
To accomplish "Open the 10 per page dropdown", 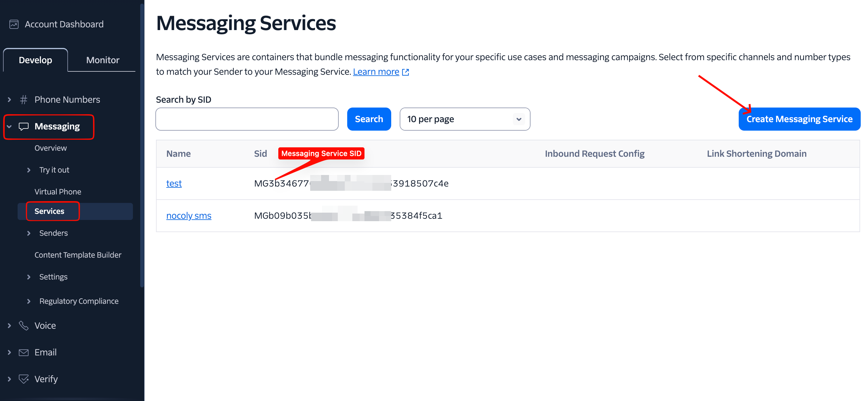I will [x=464, y=119].
